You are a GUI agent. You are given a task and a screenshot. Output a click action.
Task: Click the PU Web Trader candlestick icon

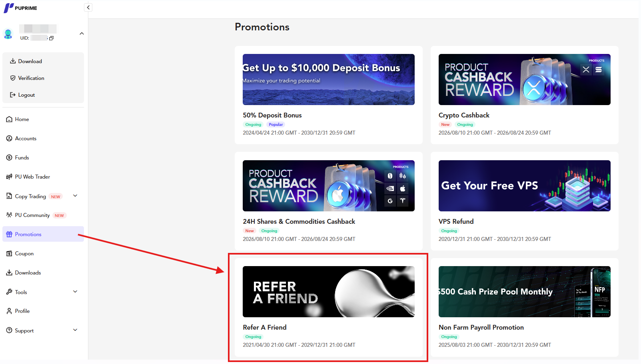point(9,177)
